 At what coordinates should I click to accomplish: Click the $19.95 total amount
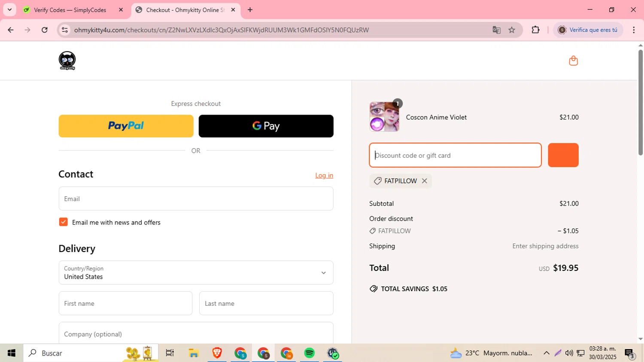coord(565,268)
